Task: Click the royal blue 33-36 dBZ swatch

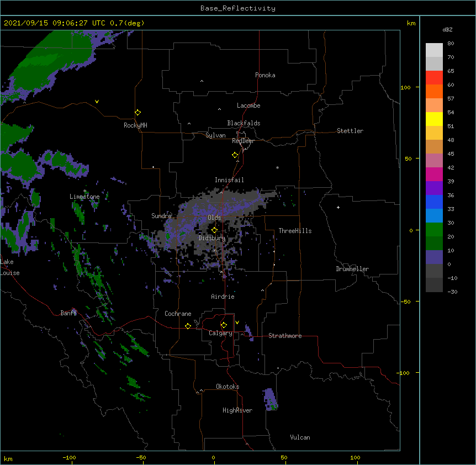Action: [x=434, y=202]
